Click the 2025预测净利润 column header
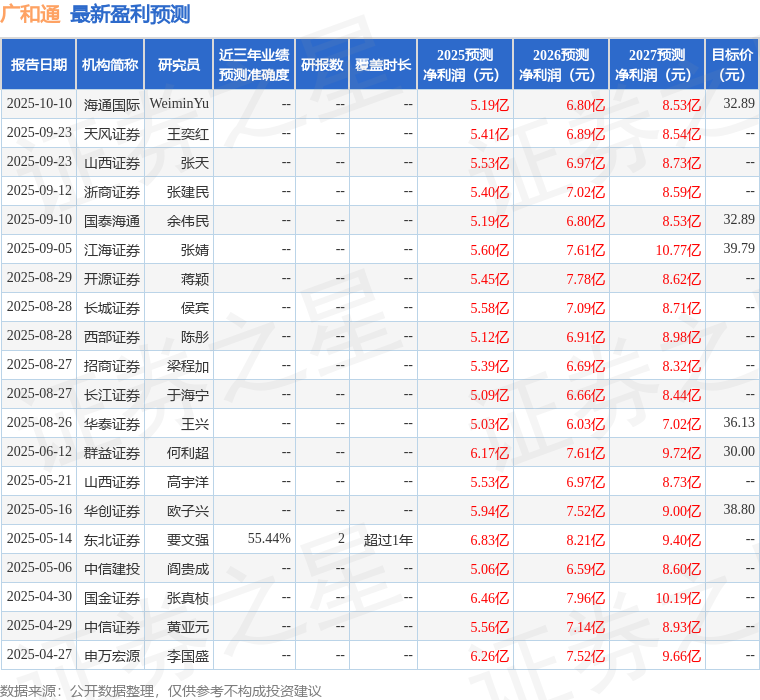This screenshot has width=760, height=700. click(465, 64)
